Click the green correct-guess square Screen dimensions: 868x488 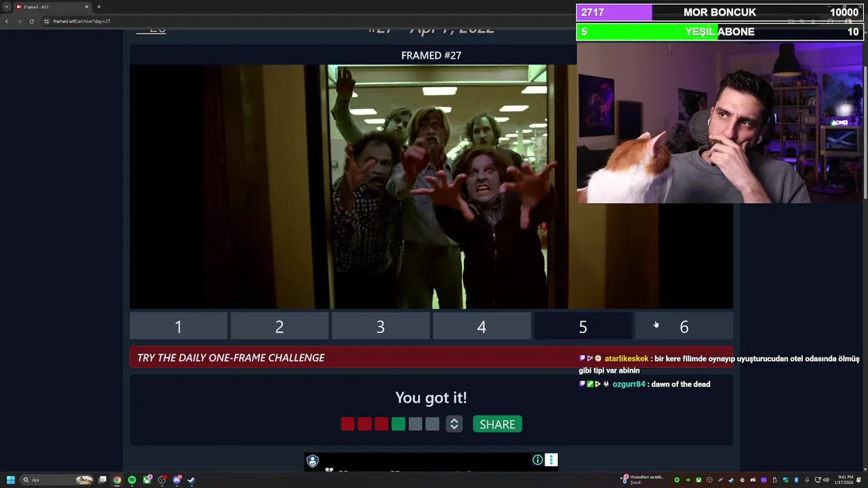(398, 424)
